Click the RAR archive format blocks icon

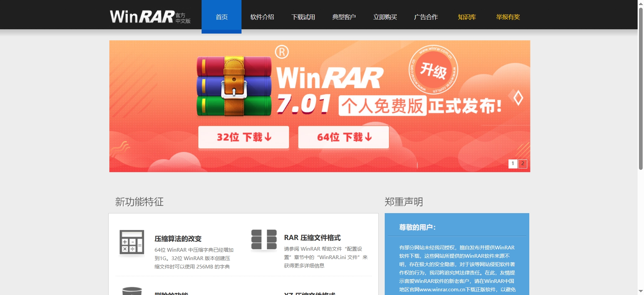pyautogui.click(x=264, y=240)
